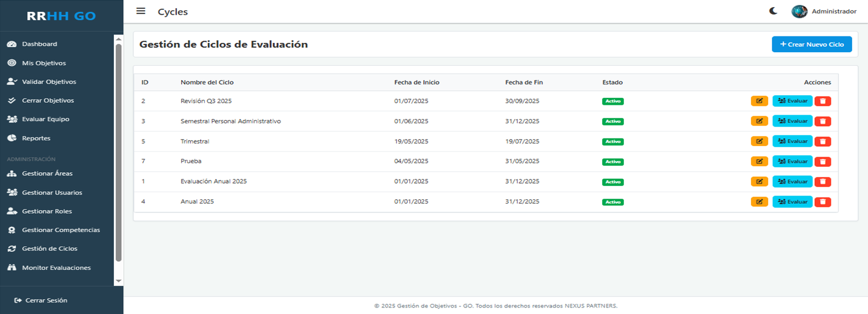The image size is (868, 314).
Task: Click the Monitor Evaluaciones binoculars icon
Action: tap(11, 267)
